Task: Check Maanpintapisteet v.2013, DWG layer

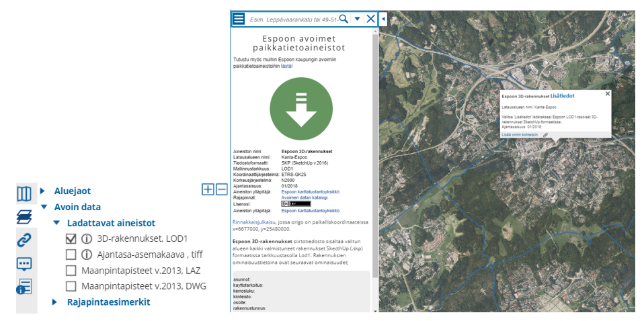Action: coord(71,286)
